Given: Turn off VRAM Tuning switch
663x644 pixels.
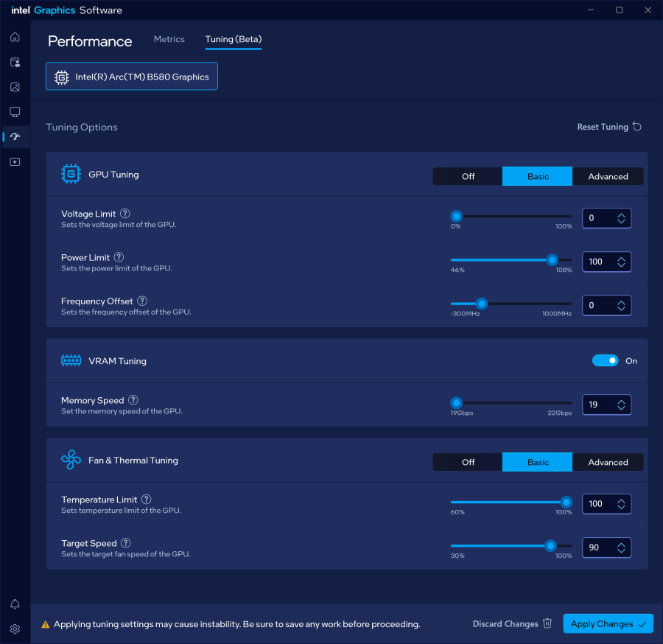Looking at the screenshot, I should (x=605, y=360).
